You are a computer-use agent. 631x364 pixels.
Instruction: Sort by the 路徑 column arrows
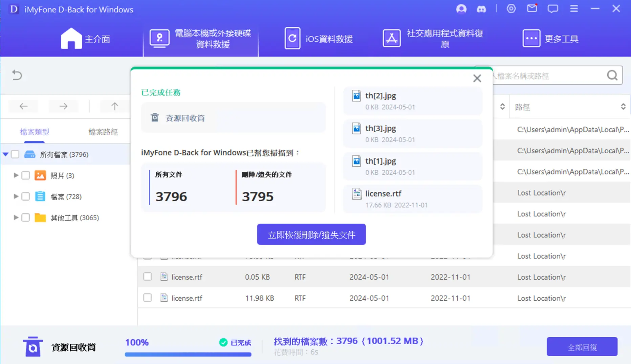click(623, 107)
